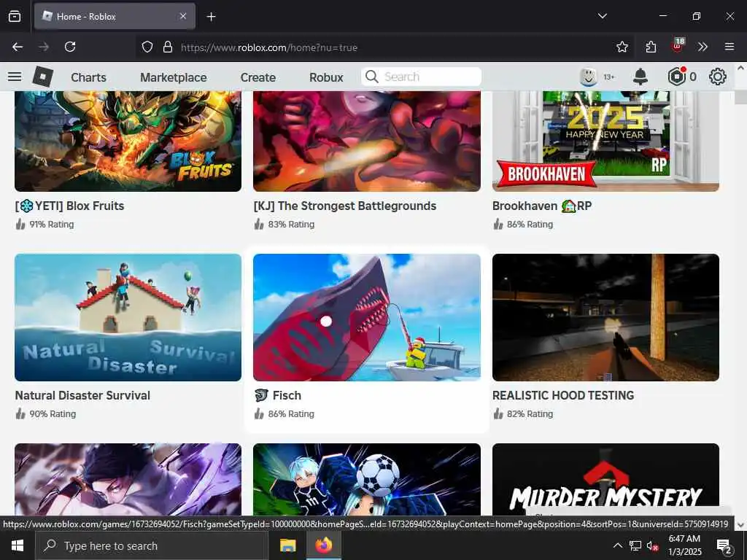Open REALISTIC HOOD TESTING thumbnail
The image size is (747, 560).
(x=605, y=317)
